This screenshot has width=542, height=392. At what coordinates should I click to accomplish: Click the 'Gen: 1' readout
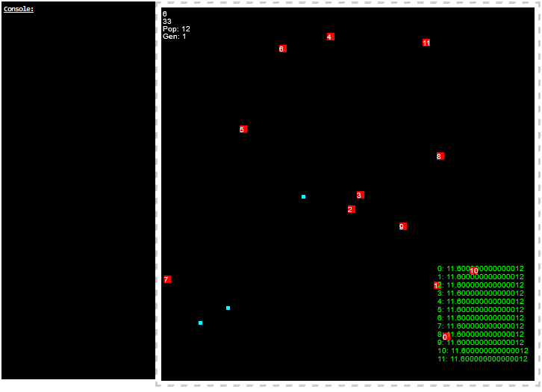(174, 37)
